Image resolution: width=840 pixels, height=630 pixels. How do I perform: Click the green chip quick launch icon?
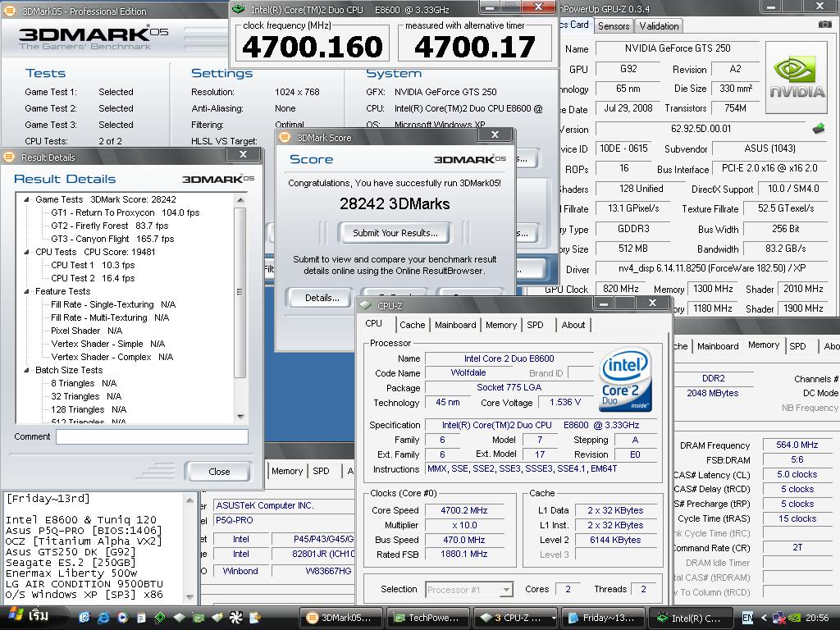[160, 618]
